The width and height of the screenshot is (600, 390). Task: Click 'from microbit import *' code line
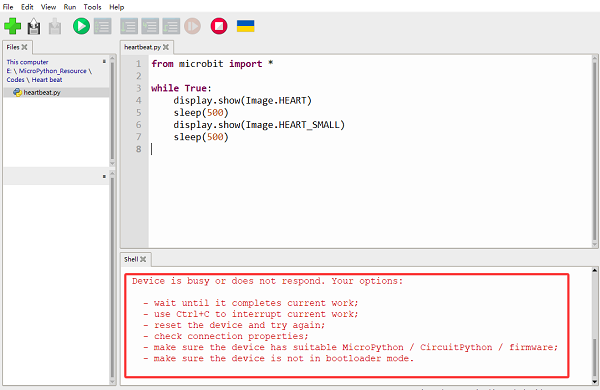pos(212,64)
